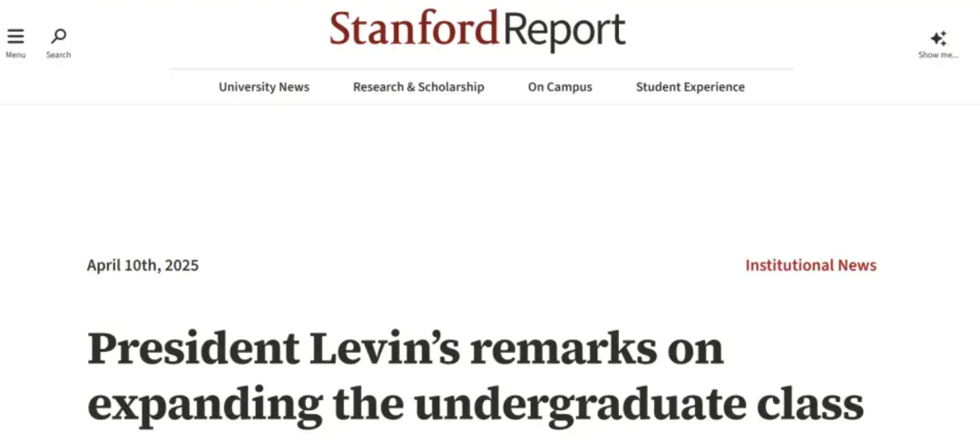Screen dimensions: 980x441
Task: Click the Stanford Report logo
Action: coord(477,30)
